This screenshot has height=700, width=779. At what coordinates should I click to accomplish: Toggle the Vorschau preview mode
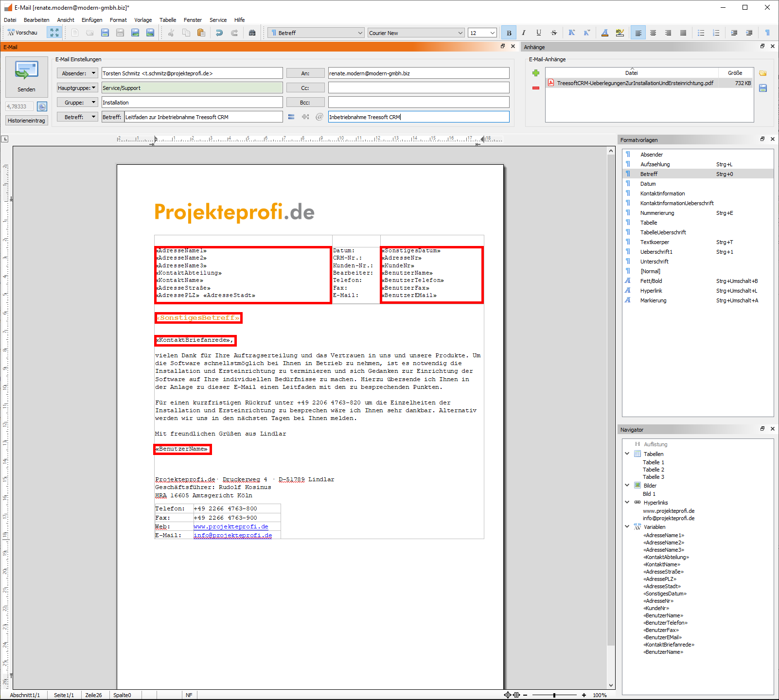click(x=22, y=33)
